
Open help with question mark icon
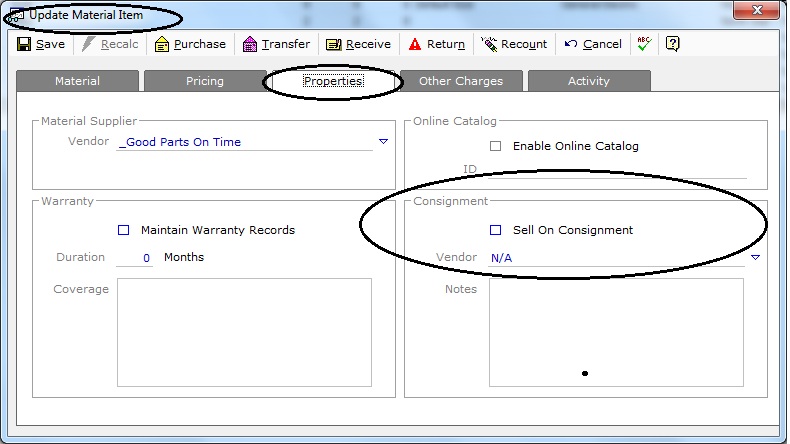(672, 44)
